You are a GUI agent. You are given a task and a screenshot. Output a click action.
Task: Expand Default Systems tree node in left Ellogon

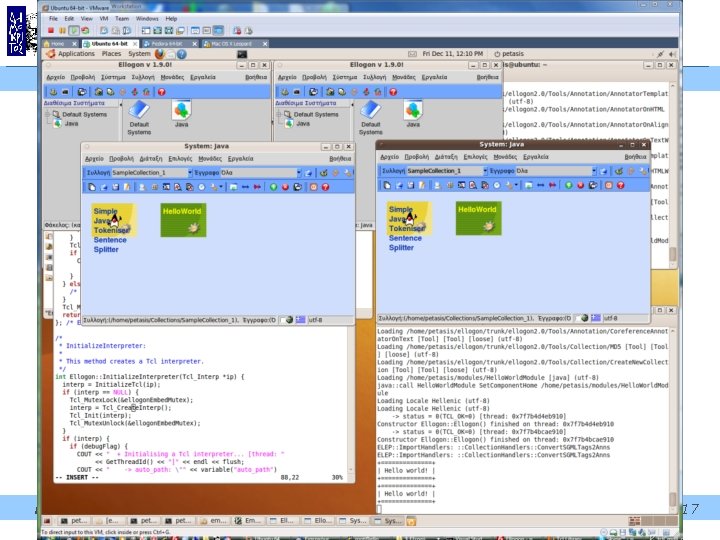[x=47, y=114]
